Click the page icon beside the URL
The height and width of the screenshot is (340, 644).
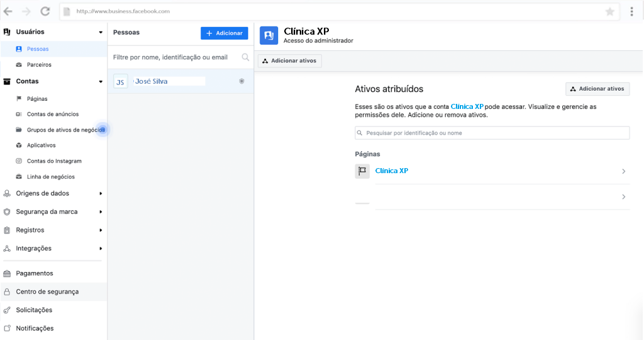click(67, 11)
